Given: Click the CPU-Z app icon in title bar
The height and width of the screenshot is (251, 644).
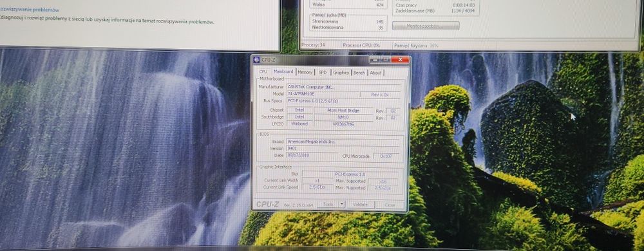Looking at the screenshot, I should click(256, 60).
